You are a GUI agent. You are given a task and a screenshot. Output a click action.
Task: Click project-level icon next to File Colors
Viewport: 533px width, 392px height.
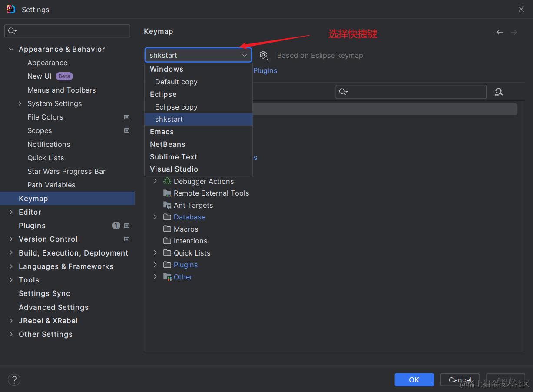pos(127,117)
